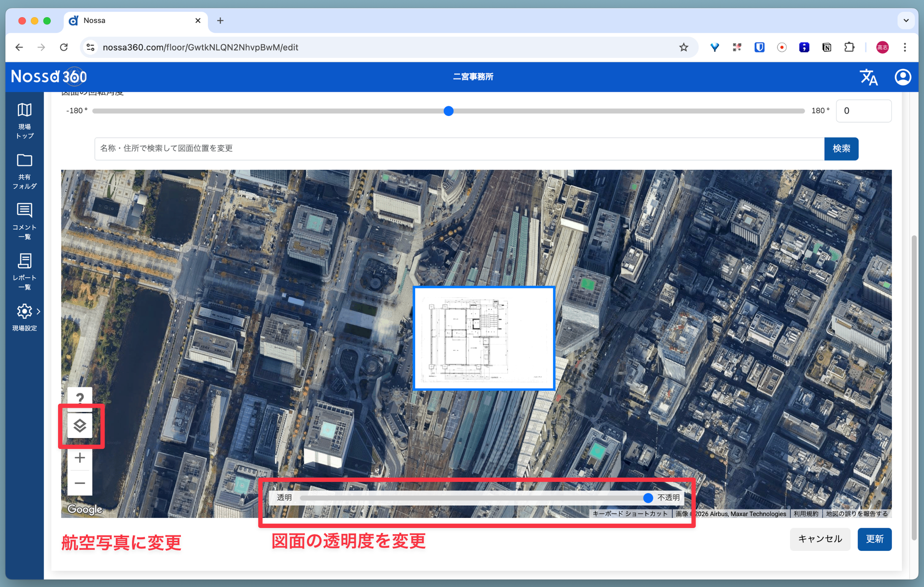Click the map help question mark
Viewport: 924px width, 587px height.
[80, 398]
